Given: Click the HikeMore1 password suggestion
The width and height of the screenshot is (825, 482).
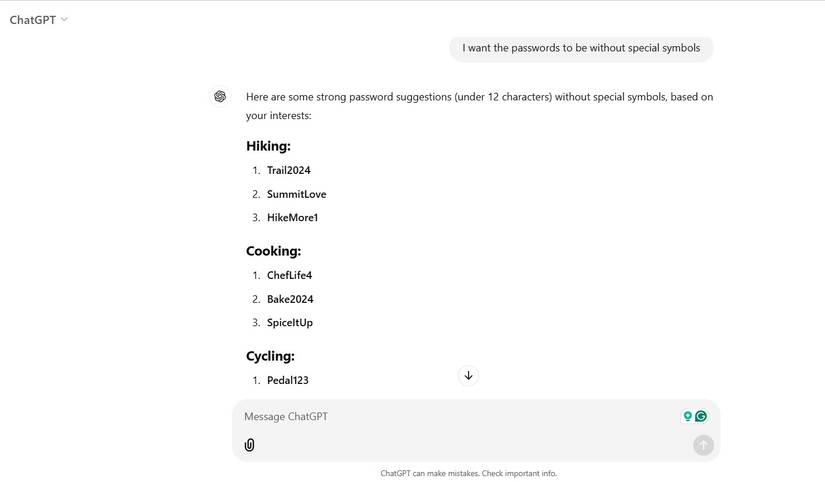Looking at the screenshot, I should (292, 217).
